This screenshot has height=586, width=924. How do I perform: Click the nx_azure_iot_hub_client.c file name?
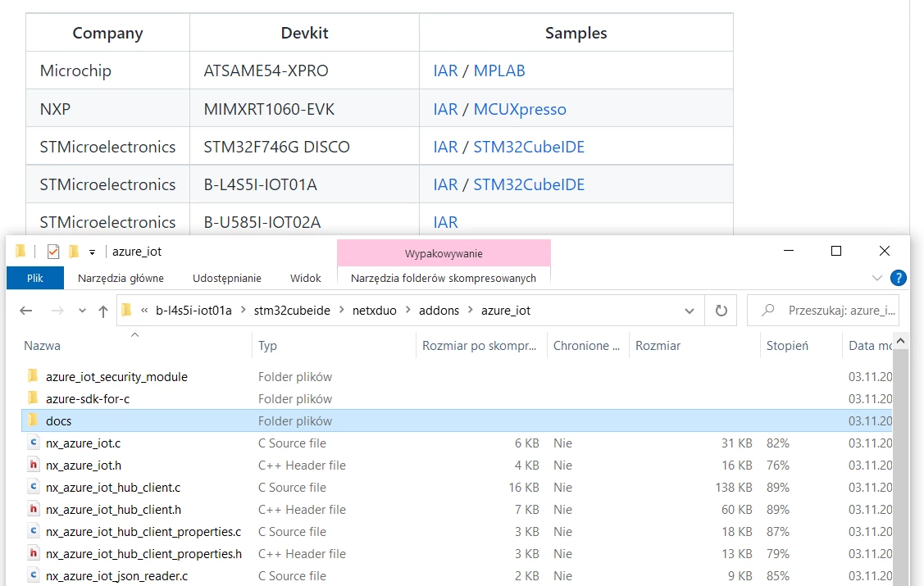pyautogui.click(x=113, y=488)
